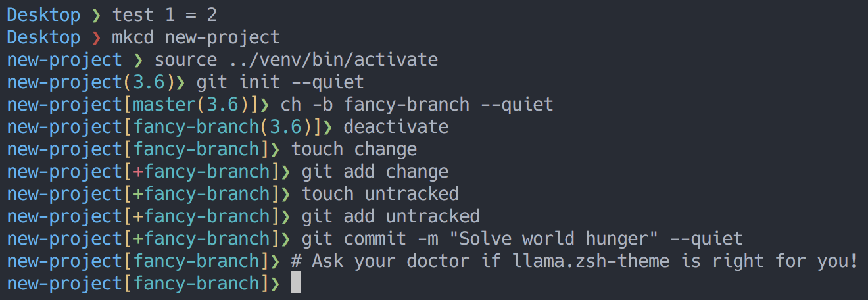Click the 'mkcd new-project' command text
The width and height of the screenshot is (868, 300).
tap(196, 37)
